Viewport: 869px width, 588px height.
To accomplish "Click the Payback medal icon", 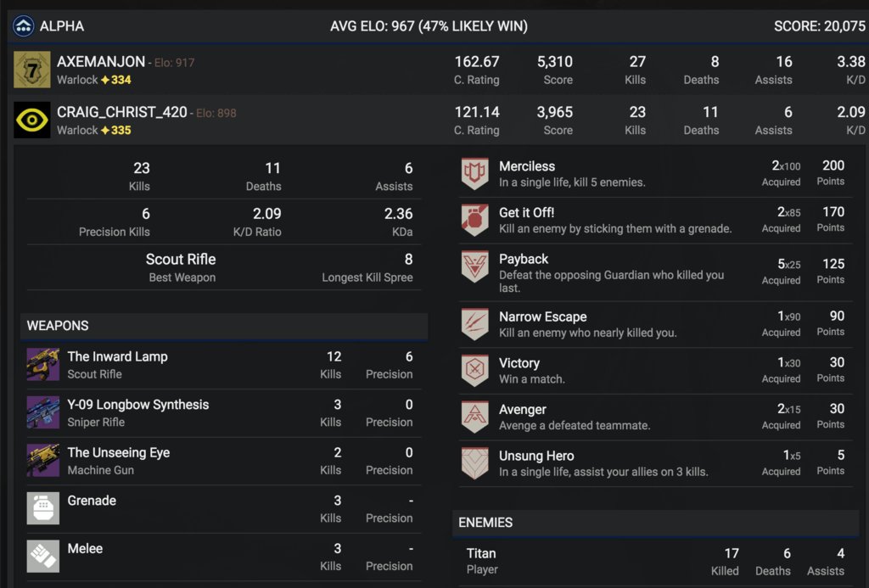I will point(475,266).
